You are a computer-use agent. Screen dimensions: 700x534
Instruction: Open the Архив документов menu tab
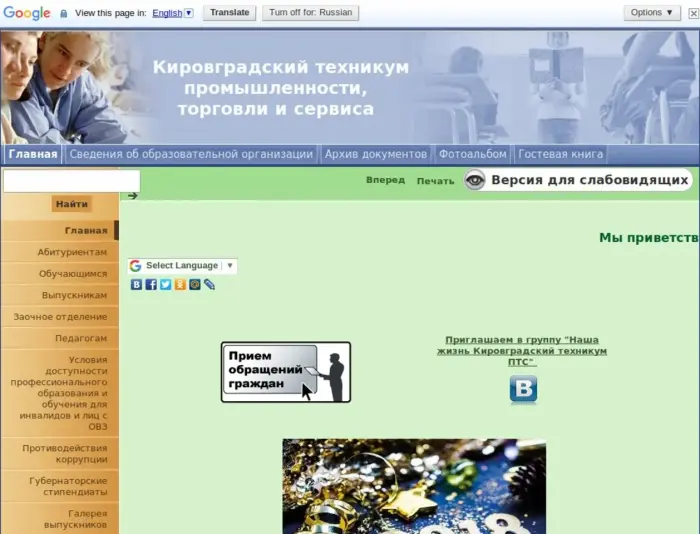376,154
